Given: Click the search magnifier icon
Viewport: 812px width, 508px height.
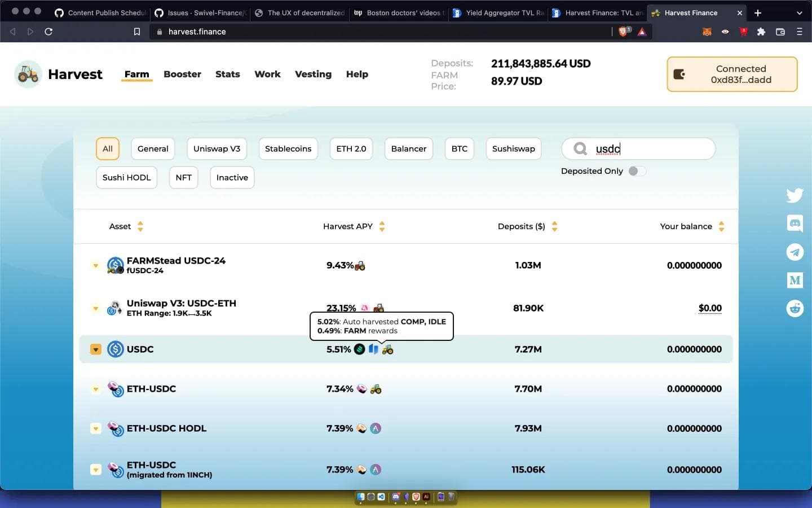Looking at the screenshot, I should (x=580, y=149).
